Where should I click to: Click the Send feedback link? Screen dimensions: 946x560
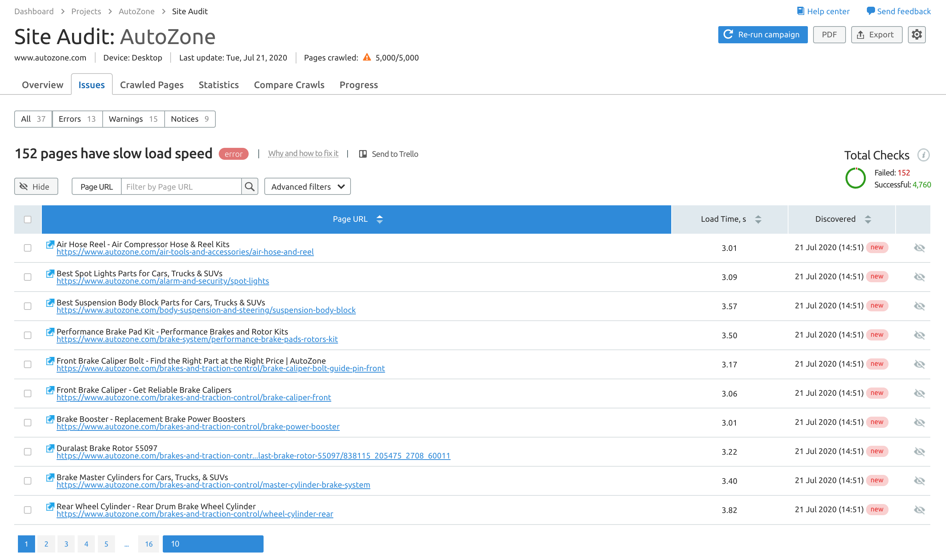899,11
